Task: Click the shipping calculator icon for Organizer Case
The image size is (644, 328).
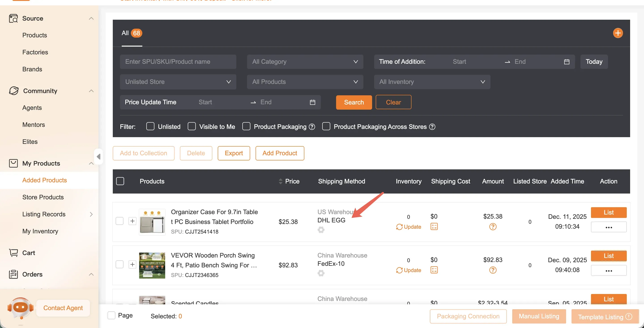Action: pos(434,226)
